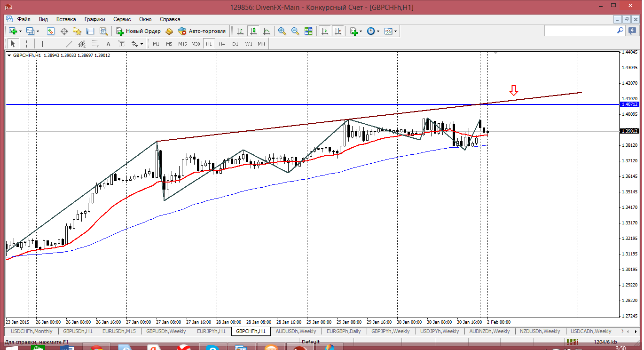Viewport: 644px width, 350px height.
Task: Expand the profiles dropdown arrow
Action: [38, 31]
